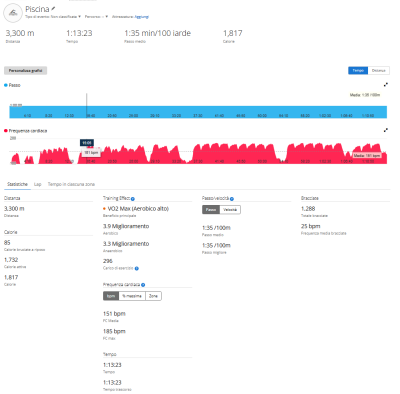The image size is (400, 394).
Task: Click the Personalizza grafici button
Action: tap(25, 70)
